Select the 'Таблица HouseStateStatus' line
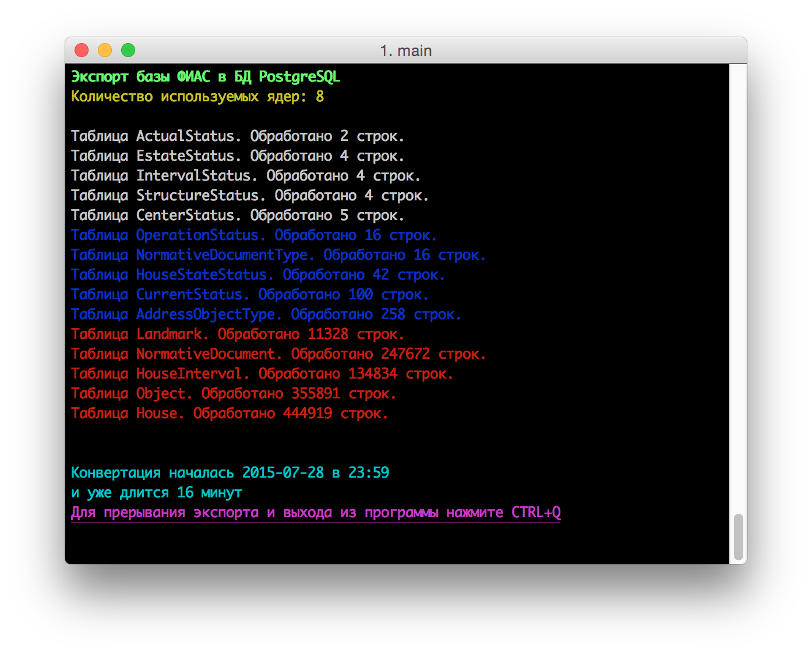Image resolution: width=812 pixels, height=657 pixels. pyautogui.click(x=258, y=275)
